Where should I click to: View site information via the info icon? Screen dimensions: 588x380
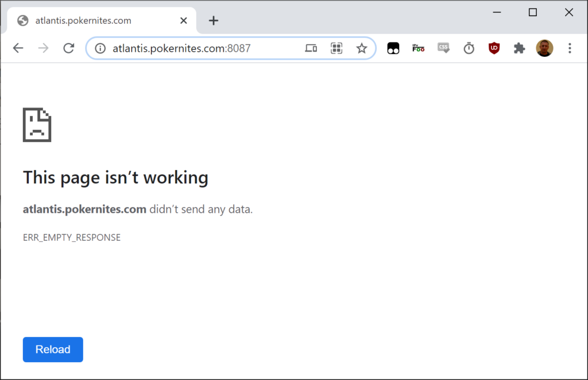click(100, 48)
